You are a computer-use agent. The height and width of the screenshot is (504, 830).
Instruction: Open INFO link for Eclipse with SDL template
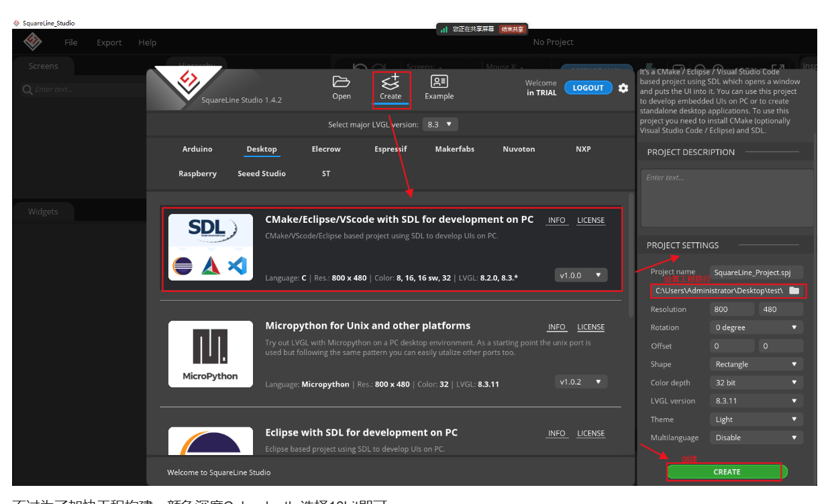pos(556,433)
